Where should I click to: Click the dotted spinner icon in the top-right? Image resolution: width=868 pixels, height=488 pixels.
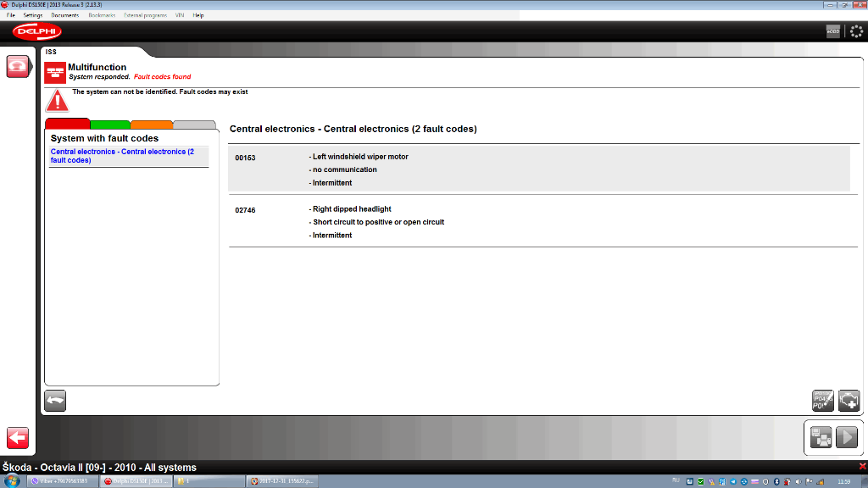tap(856, 31)
